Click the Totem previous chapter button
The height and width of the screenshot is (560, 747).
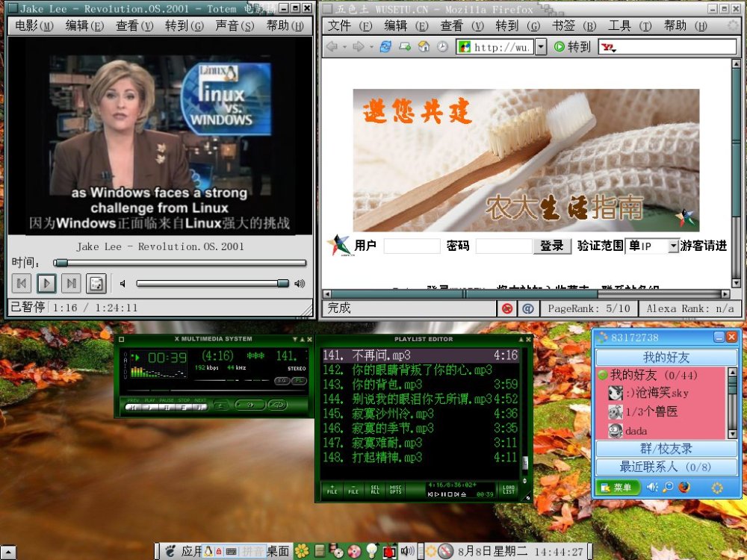pyautogui.click(x=22, y=284)
